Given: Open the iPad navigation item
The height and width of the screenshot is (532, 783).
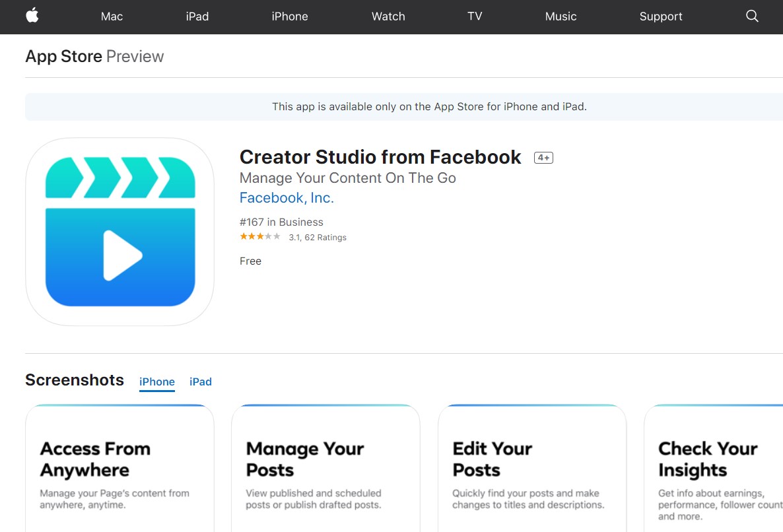Looking at the screenshot, I should [197, 17].
